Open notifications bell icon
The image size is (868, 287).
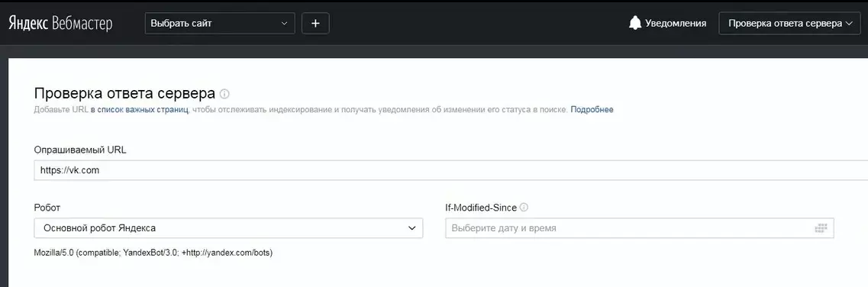pyautogui.click(x=635, y=23)
